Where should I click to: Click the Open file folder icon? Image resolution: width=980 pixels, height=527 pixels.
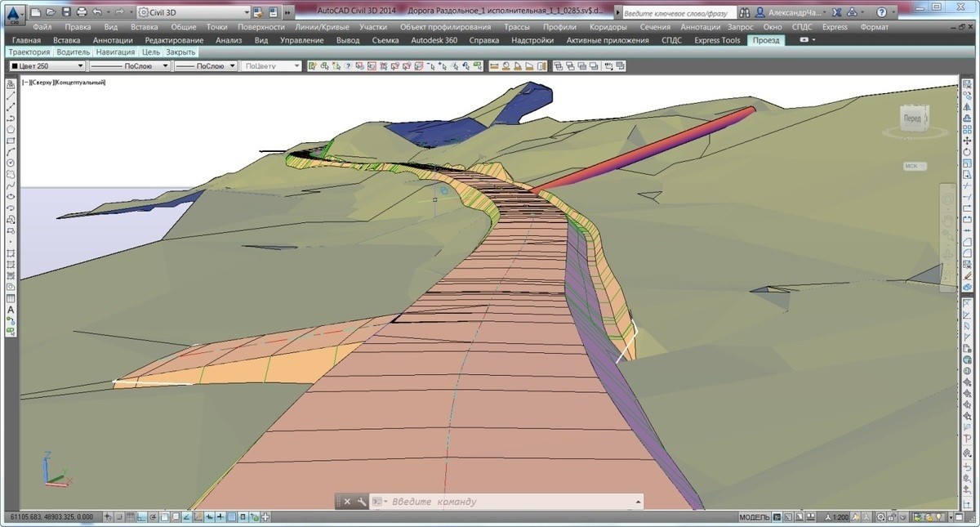50,12
